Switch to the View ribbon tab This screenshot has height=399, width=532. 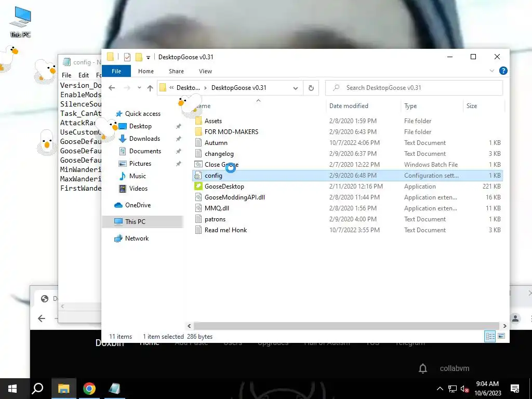click(x=205, y=71)
